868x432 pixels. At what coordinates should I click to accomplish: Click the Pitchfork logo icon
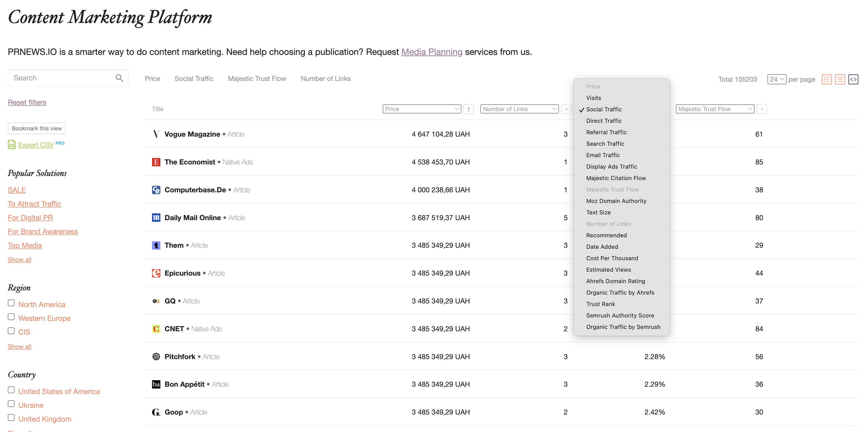pos(156,357)
